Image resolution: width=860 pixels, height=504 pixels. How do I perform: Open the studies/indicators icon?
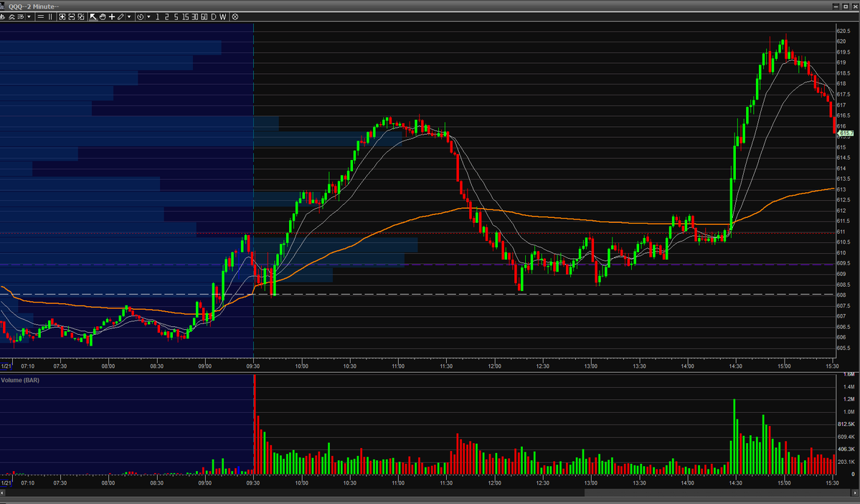coord(11,17)
